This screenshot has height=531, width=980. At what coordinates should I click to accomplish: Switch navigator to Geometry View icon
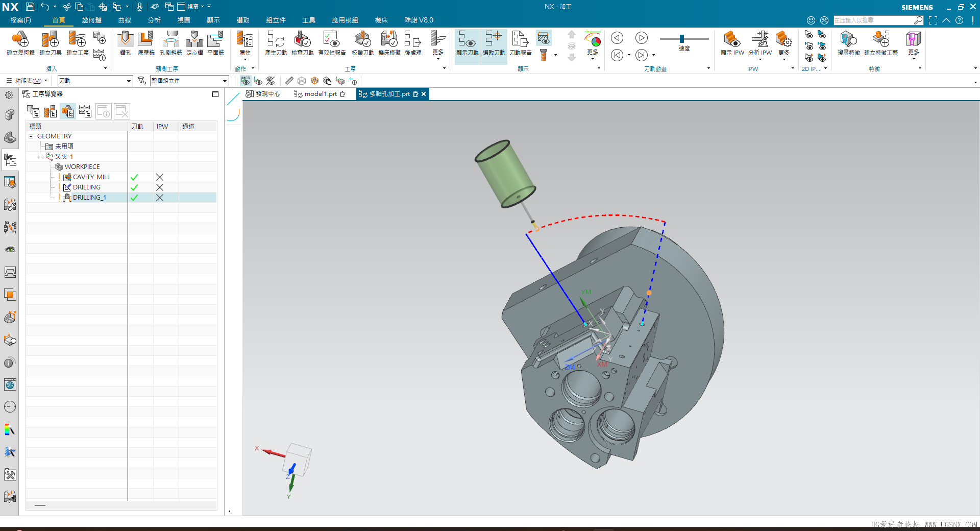(68, 111)
